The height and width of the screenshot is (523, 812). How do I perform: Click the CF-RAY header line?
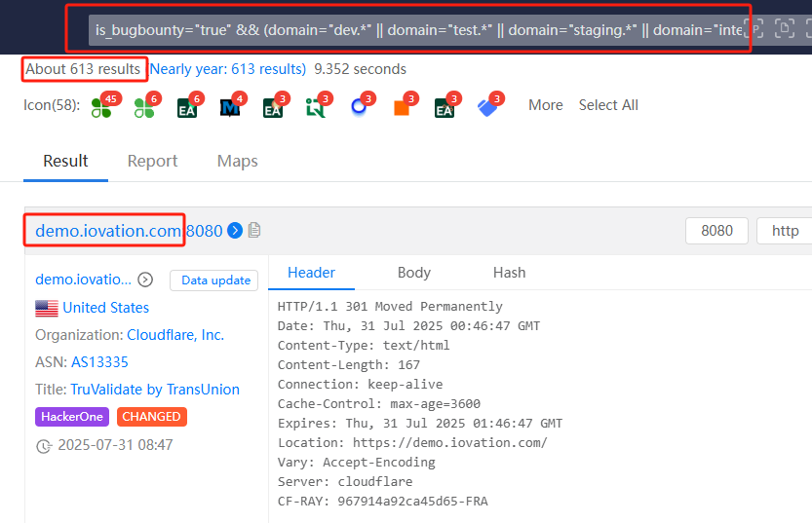pyautogui.click(x=383, y=502)
